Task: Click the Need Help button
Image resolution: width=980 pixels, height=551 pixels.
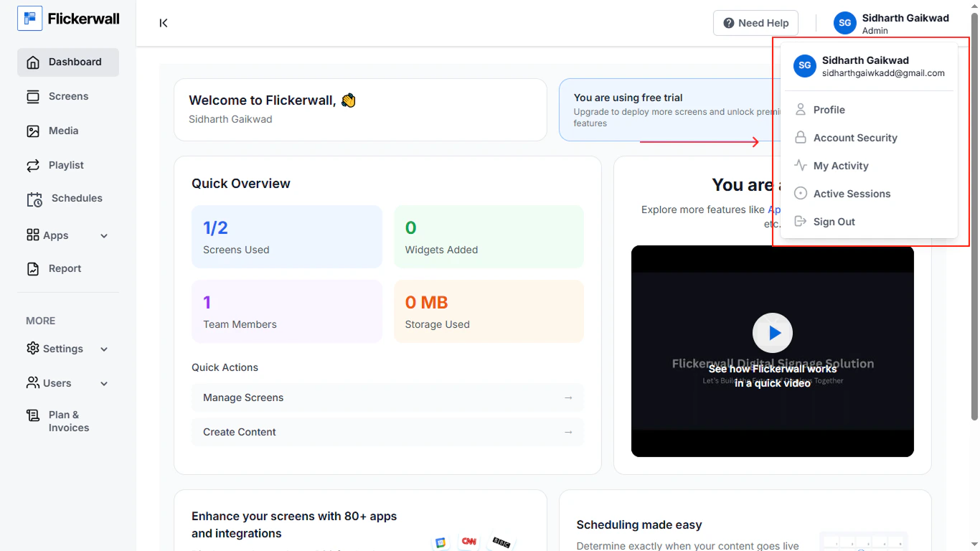Action: [756, 23]
